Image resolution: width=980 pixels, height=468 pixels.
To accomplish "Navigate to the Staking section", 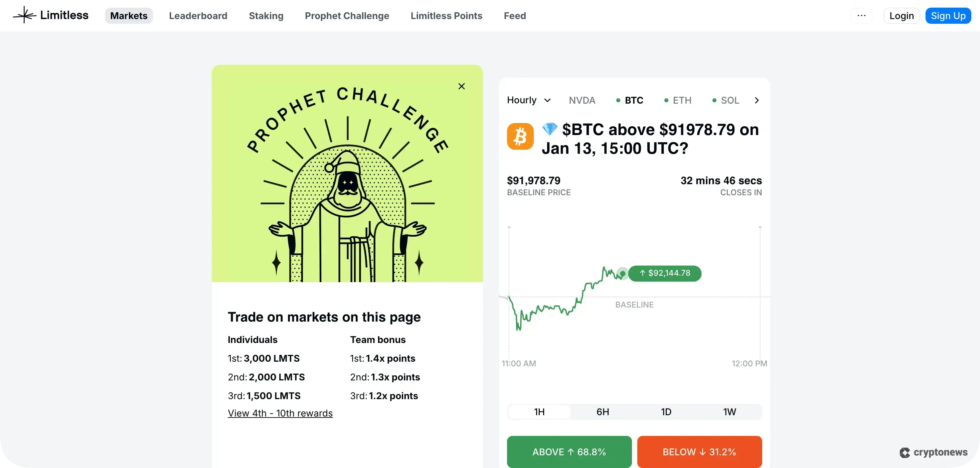I will pyautogui.click(x=266, y=16).
